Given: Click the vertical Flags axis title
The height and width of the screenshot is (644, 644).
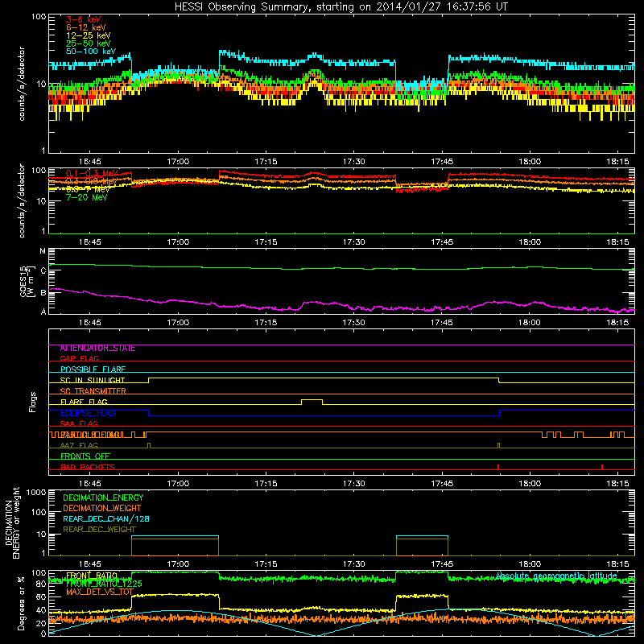Looking at the screenshot, I should (x=33, y=402).
